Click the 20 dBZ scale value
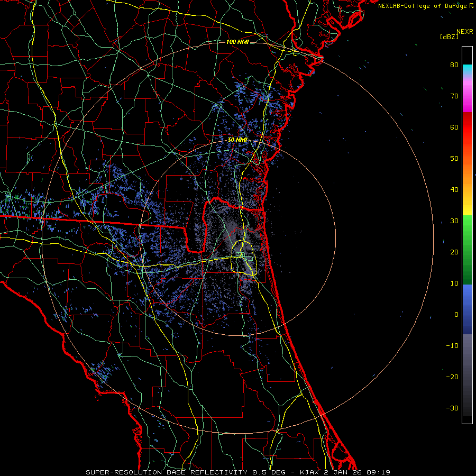Image resolution: width=476 pixels, height=476 pixels. pos(454,252)
